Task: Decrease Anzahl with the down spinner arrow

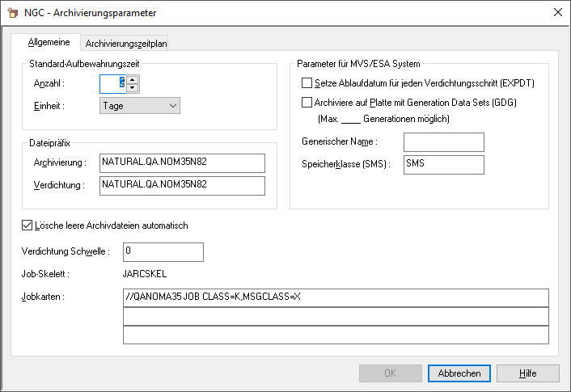Action: [133, 87]
